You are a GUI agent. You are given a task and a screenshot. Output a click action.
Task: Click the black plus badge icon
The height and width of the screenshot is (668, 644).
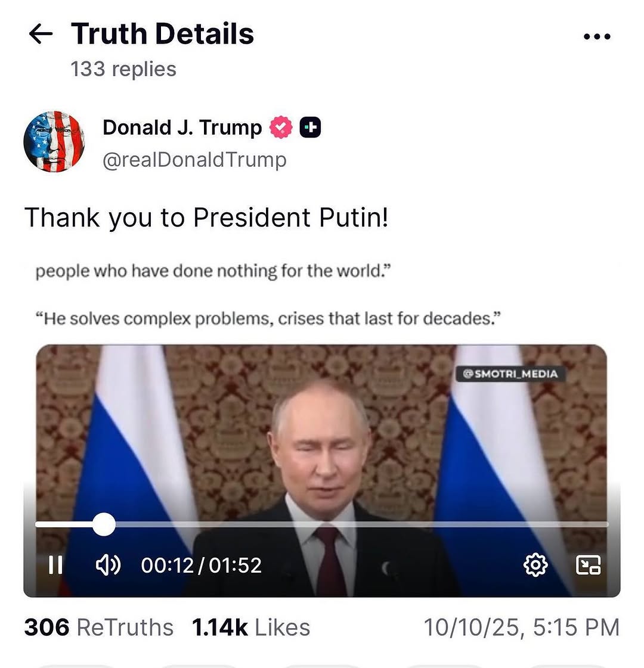click(310, 128)
